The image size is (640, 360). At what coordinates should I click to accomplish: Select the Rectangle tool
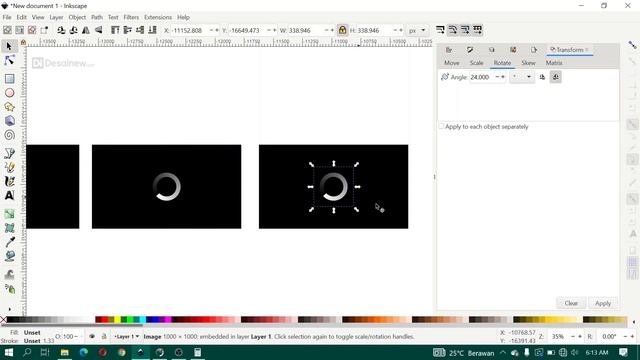(x=9, y=78)
